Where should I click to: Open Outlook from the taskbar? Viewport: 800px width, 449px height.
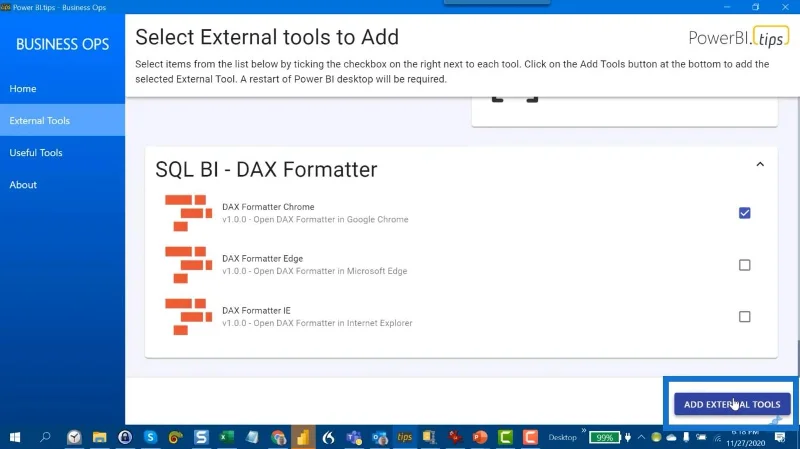(380, 437)
